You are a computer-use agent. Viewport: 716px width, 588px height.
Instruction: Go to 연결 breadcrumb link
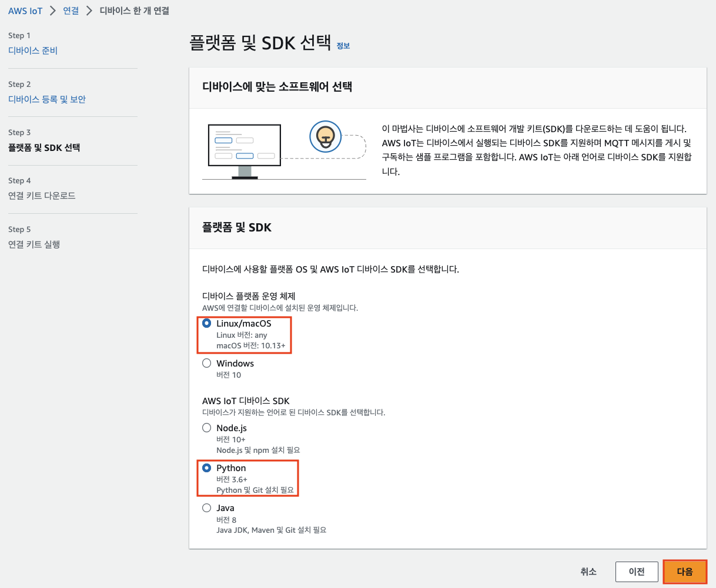point(71,11)
